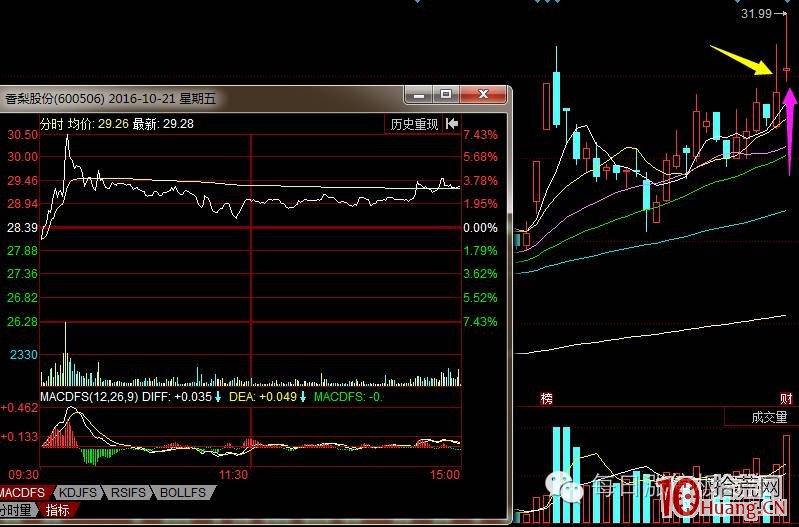Switch to the MACDFS indicator tab
Viewport: 799px width, 527px height.
22,493
